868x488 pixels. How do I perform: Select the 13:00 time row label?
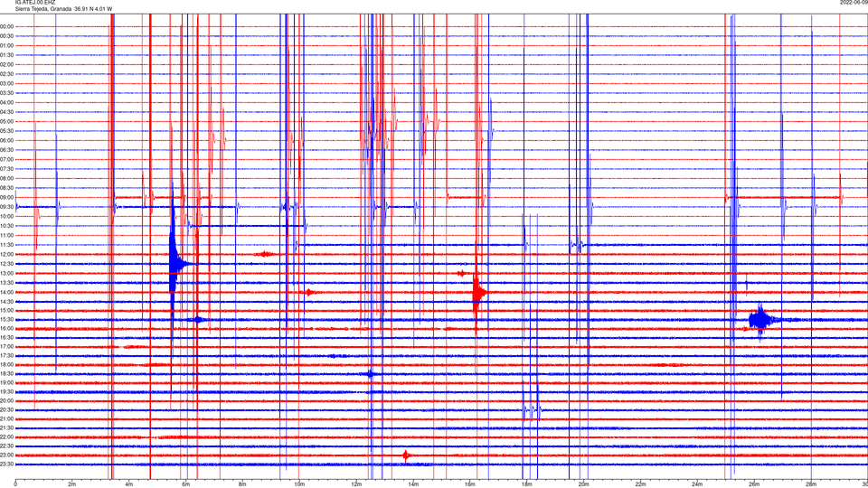[x=7, y=273]
